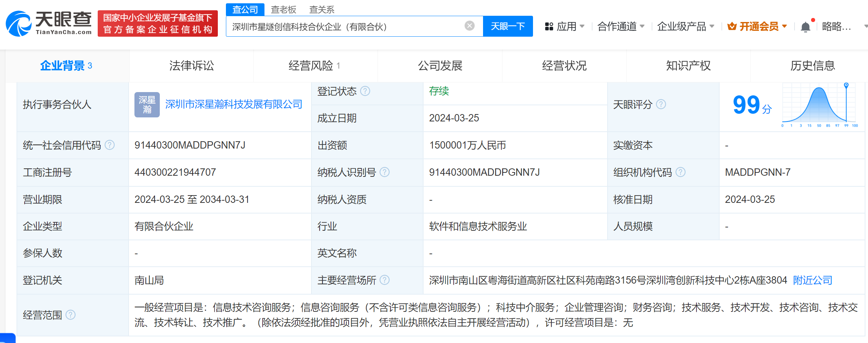Open the notification bell
868x343 pixels.
click(x=805, y=27)
